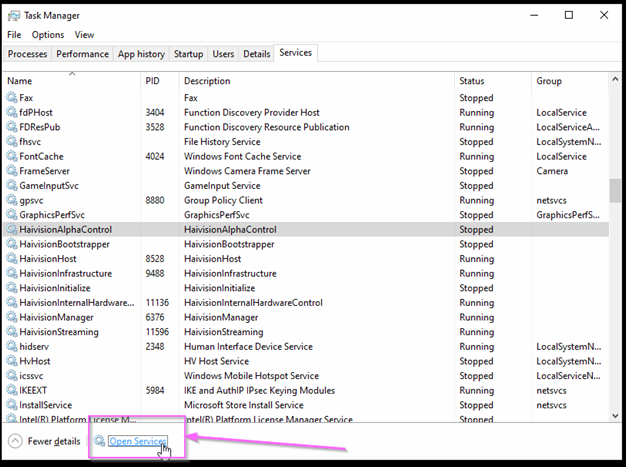Sort the list by PID column
Screen dimensions: 626x467
point(153,81)
